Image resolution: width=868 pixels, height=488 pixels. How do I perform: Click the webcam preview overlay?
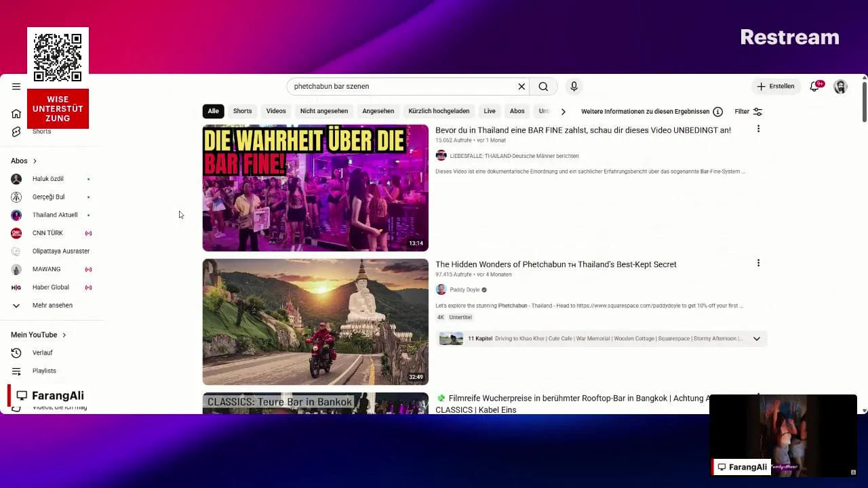tap(783, 435)
